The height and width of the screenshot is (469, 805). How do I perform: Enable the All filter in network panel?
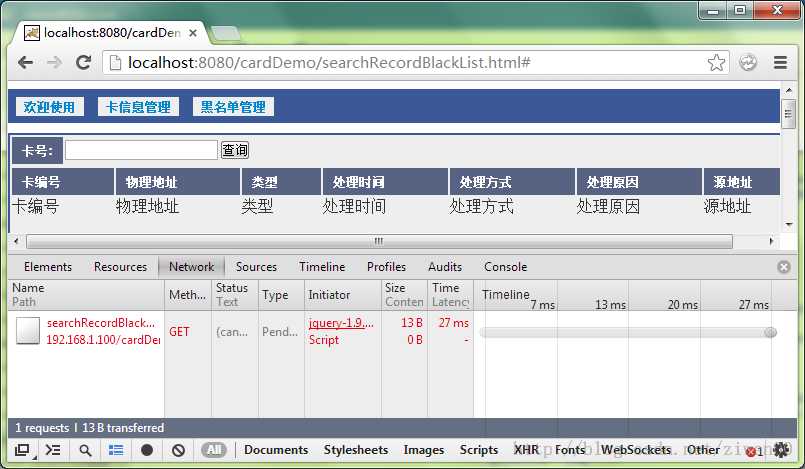214,450
